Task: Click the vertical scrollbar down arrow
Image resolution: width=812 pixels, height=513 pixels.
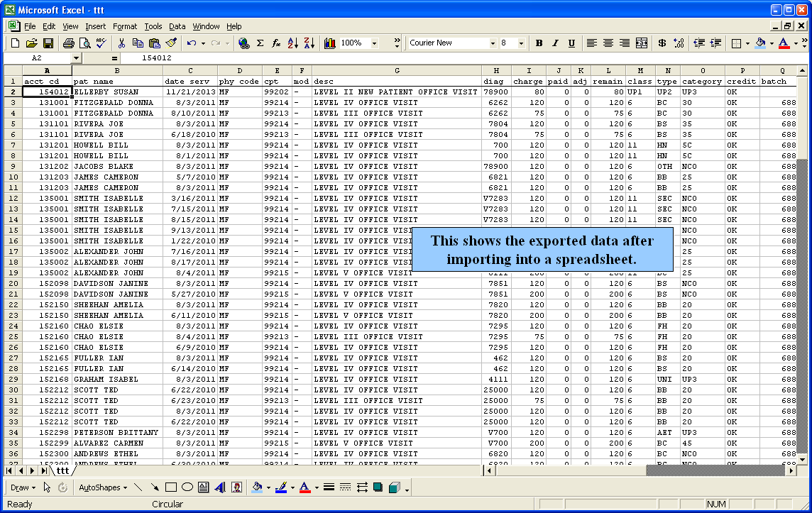Action: point(802,459)
